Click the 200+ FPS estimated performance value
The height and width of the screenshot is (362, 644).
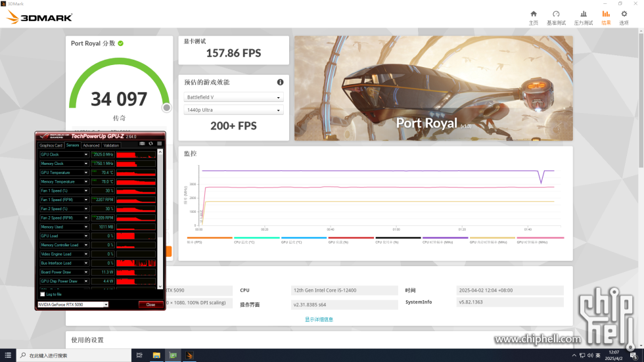click(x=233, y=125)
